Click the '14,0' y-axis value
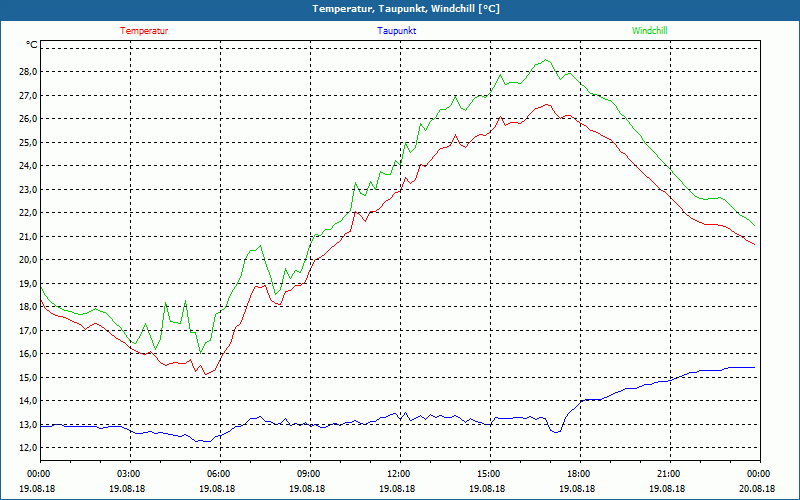The height and width of the screenshot is (500, 800). [28, 401]
